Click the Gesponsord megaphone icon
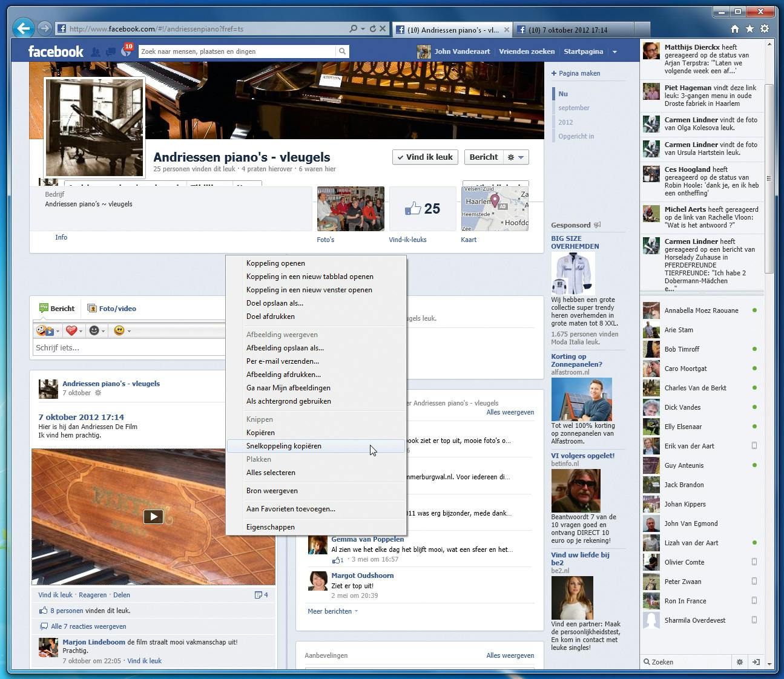 click(x=597, y=225)
